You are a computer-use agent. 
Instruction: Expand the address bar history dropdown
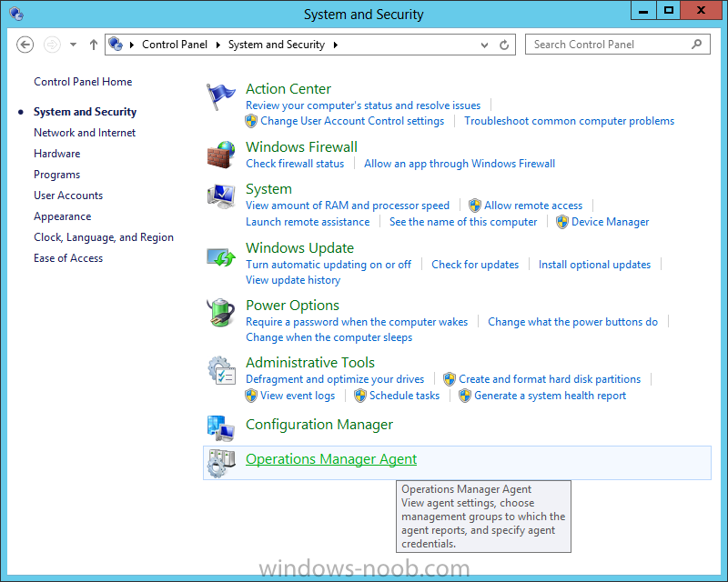click(484, 45)
